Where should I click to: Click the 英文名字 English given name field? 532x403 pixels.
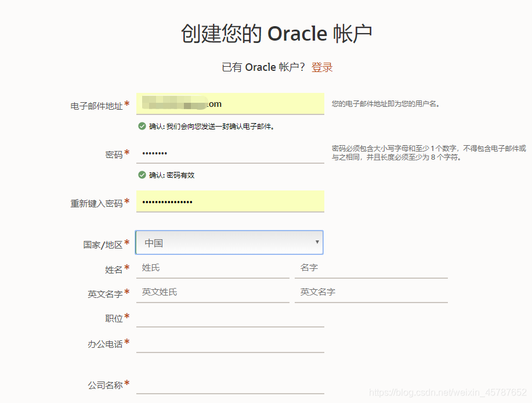tap(371, 293)
